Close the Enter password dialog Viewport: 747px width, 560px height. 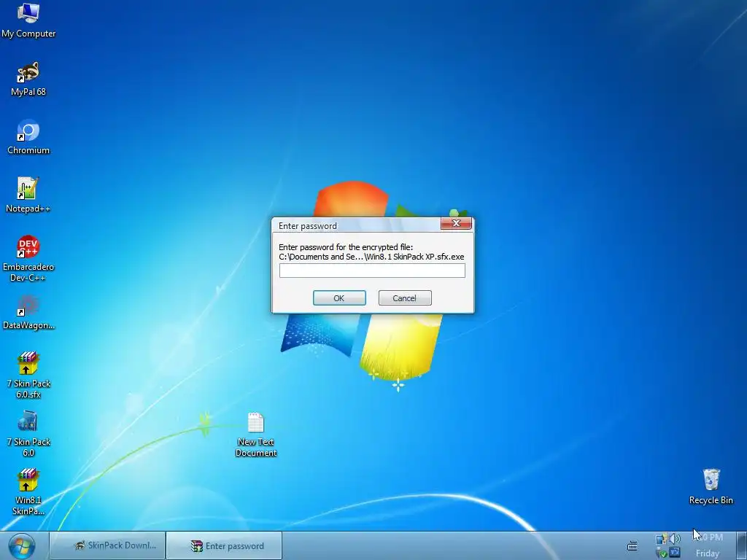456,223
